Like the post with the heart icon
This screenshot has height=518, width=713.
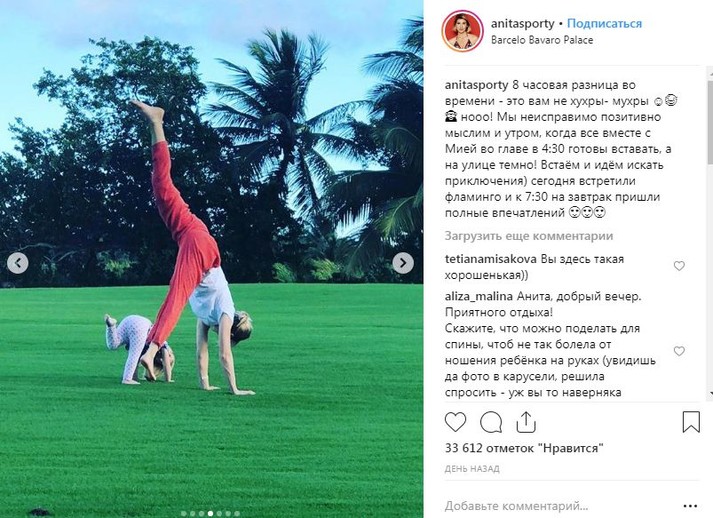(455, 422)
